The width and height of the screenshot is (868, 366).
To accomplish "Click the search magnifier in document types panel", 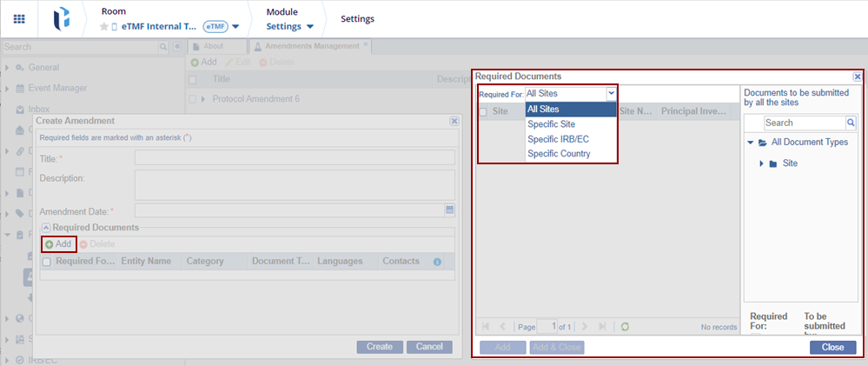I will point(851,123).
